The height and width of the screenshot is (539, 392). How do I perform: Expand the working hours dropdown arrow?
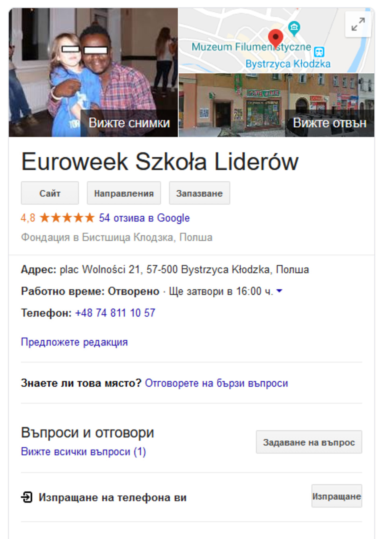click(279, 291)
